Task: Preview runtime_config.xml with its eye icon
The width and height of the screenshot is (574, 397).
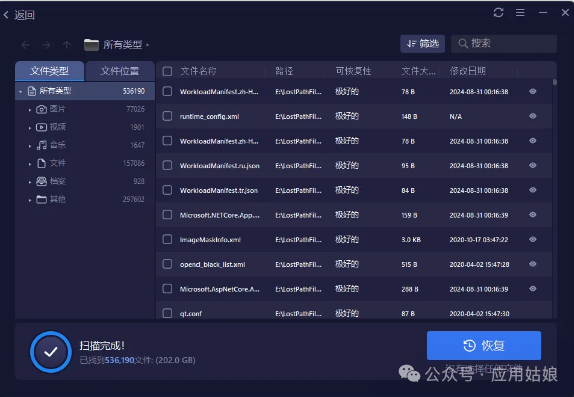Action: [x=533, y=116]
